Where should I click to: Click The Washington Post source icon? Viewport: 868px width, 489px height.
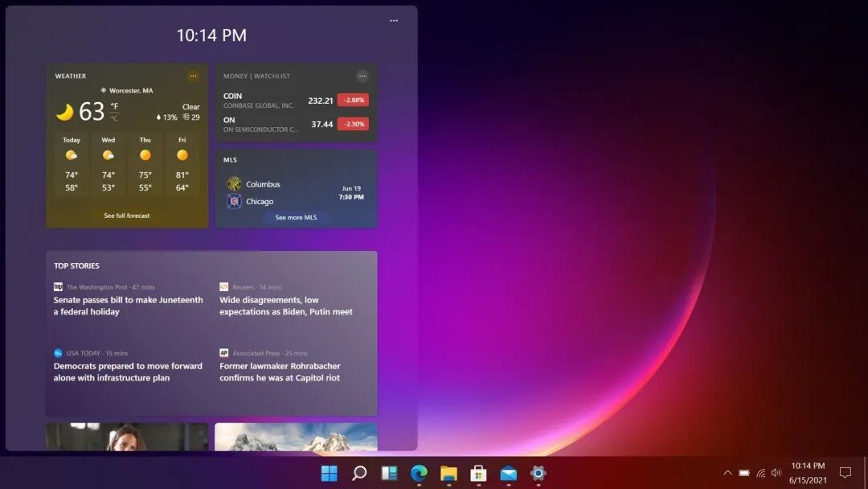58,287
